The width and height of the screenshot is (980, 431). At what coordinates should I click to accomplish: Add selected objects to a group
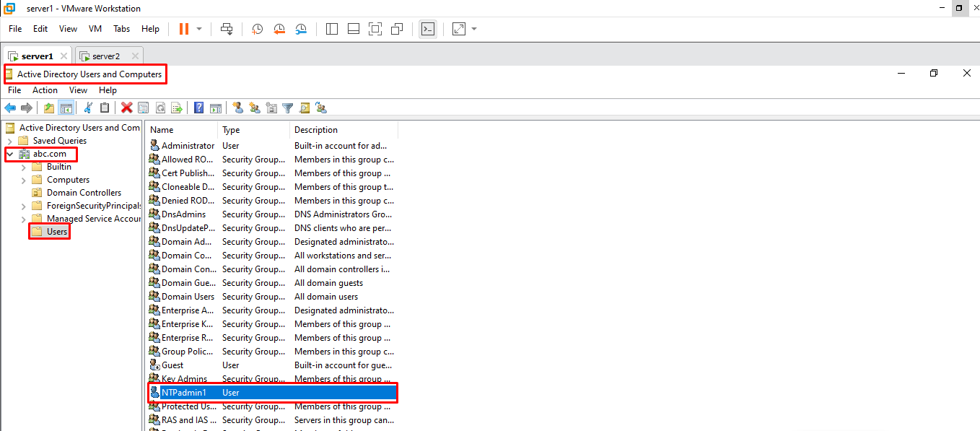point(321,108)
